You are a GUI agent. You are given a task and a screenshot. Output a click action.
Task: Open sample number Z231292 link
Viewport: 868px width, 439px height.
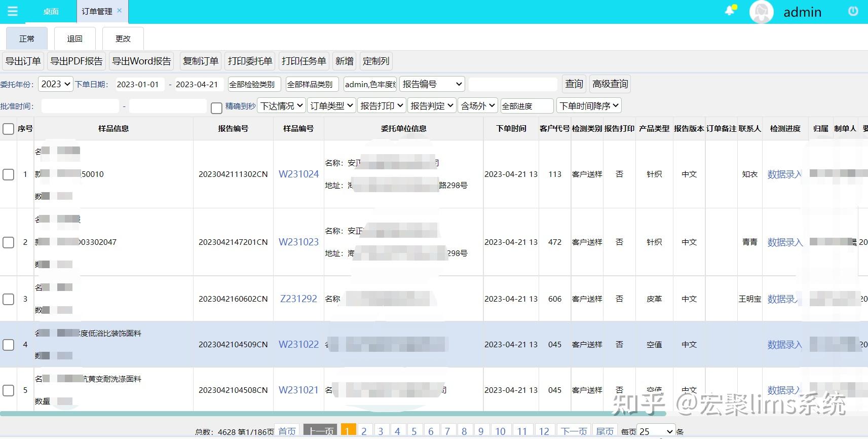[299, 299]
